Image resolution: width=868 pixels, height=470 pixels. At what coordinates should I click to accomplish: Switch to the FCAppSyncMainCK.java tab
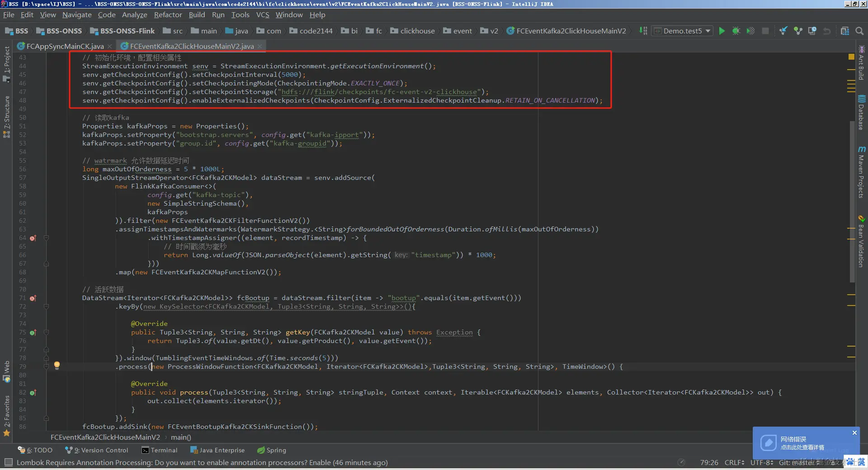[x=65, y=46]
